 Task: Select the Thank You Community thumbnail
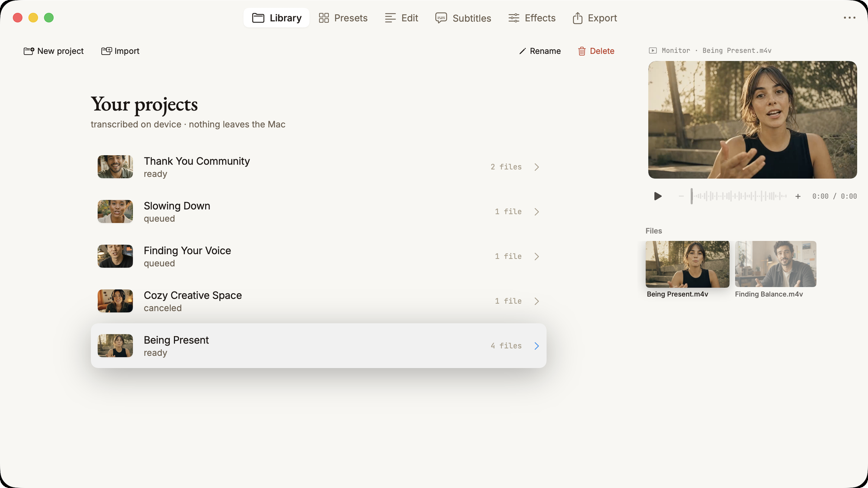115,167
